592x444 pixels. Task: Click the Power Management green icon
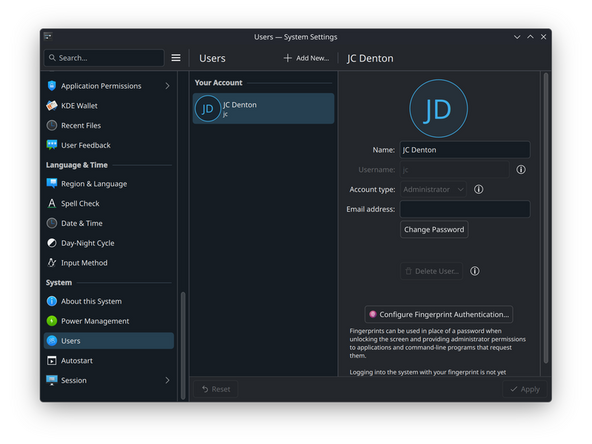52,321
